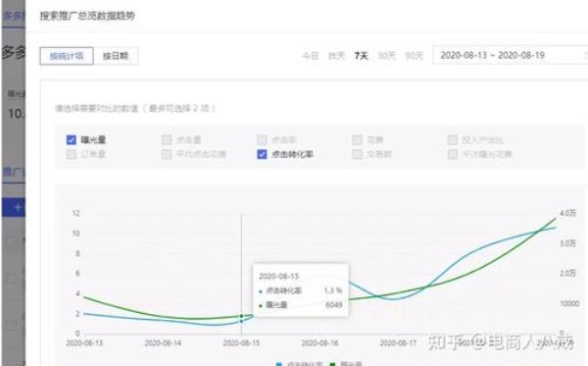This screenshot has width=588, height=366.
Task: Uncheck the 曝光量 checkbox
Action: pyautogui.click(x=72, y=140)
